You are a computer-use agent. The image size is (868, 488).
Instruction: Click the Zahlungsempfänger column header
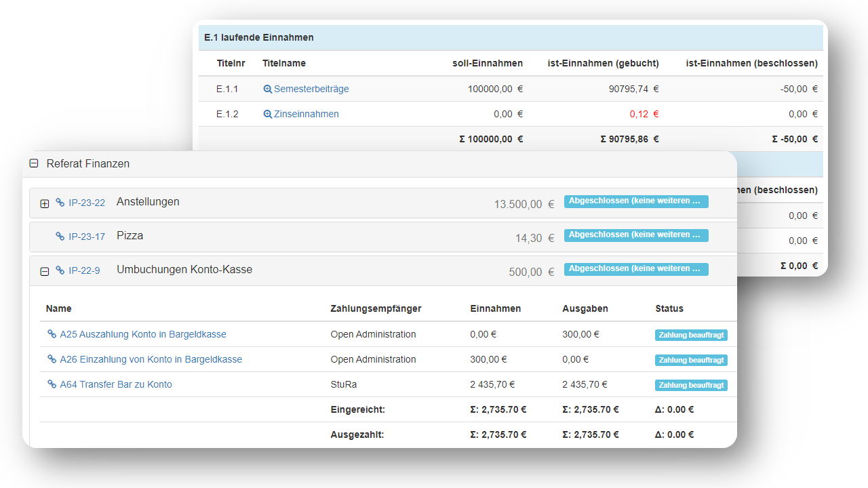click(x=376, y=308)
